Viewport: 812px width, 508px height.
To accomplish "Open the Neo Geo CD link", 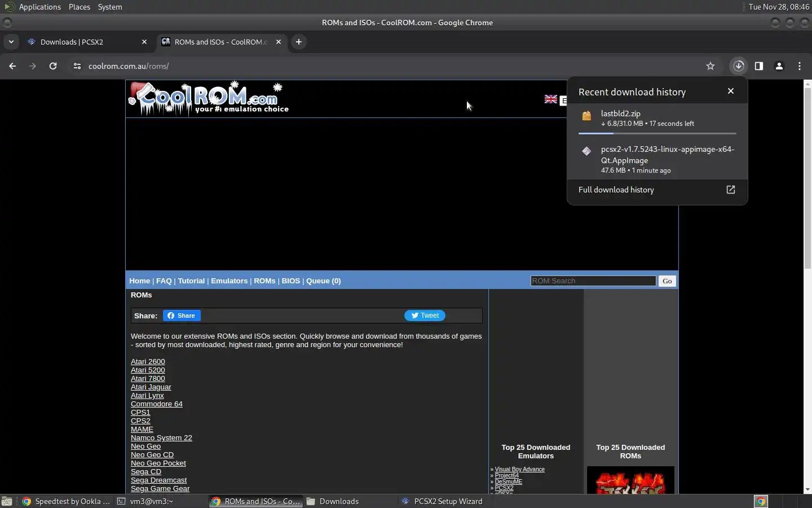I will (152, 455).
